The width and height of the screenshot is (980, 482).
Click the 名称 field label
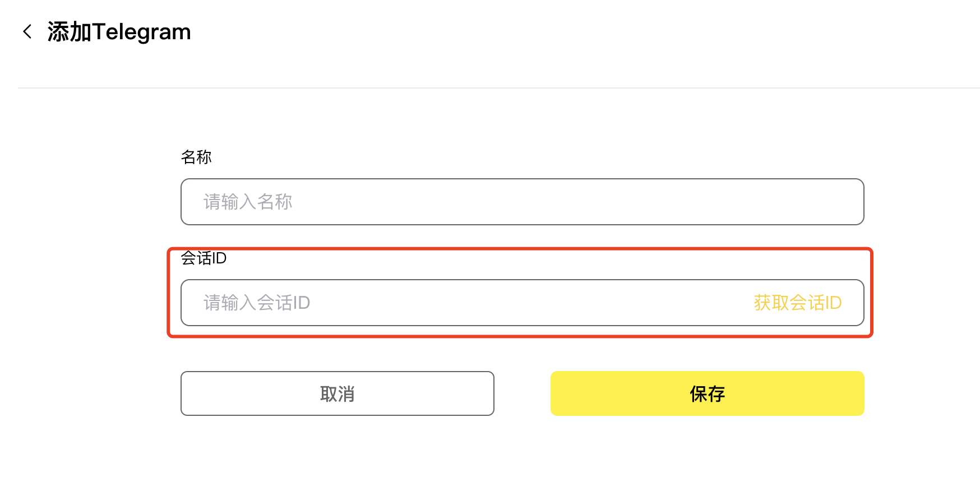196,157
